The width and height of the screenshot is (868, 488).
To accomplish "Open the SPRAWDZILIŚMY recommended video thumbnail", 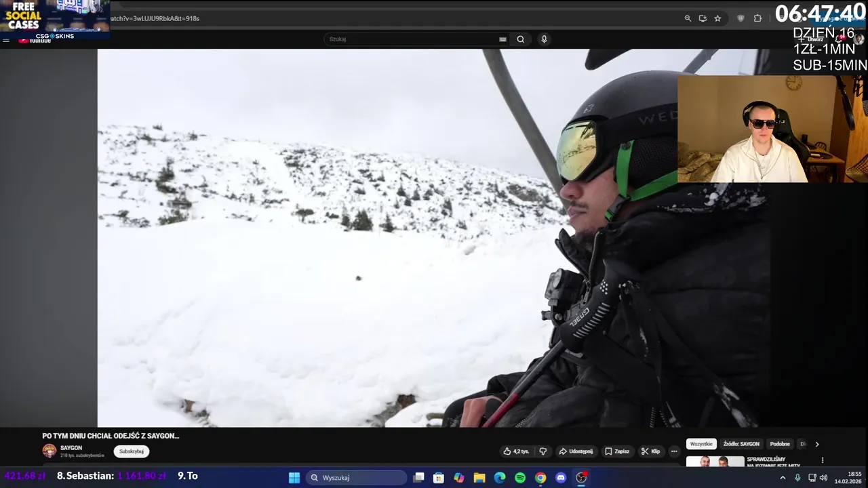I will click(x=715, y=462).
